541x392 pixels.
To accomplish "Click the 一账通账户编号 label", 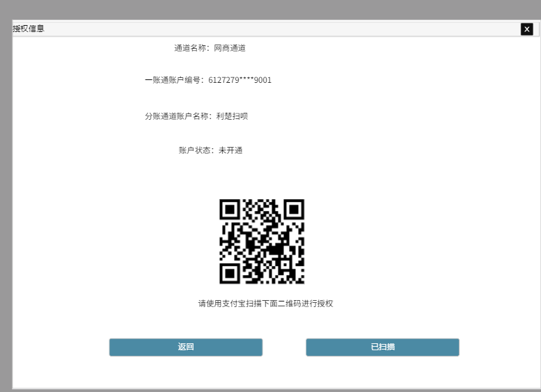I will point(174,80).
